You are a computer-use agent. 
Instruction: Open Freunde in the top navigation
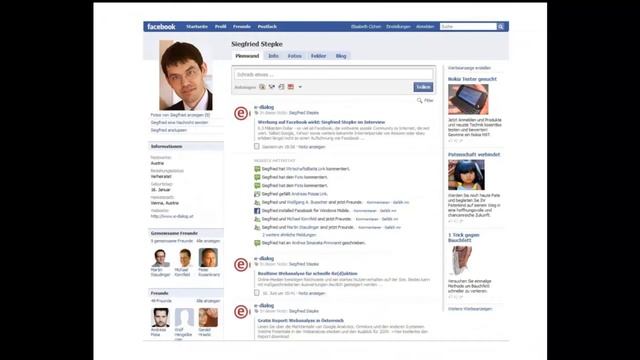pyautogui.click(x=242, y=27)
